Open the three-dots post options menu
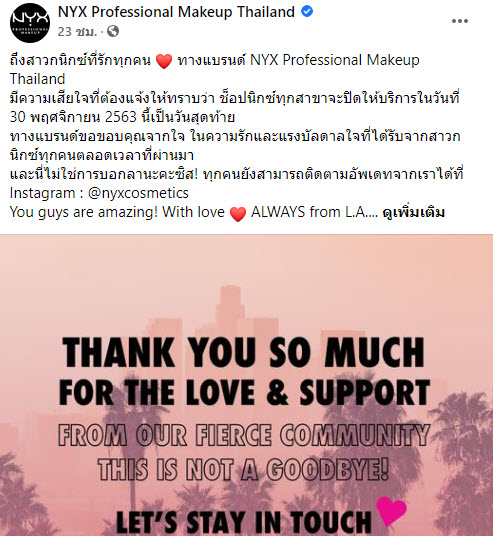Viewport: 493px width, 536px height. point(459,21)
